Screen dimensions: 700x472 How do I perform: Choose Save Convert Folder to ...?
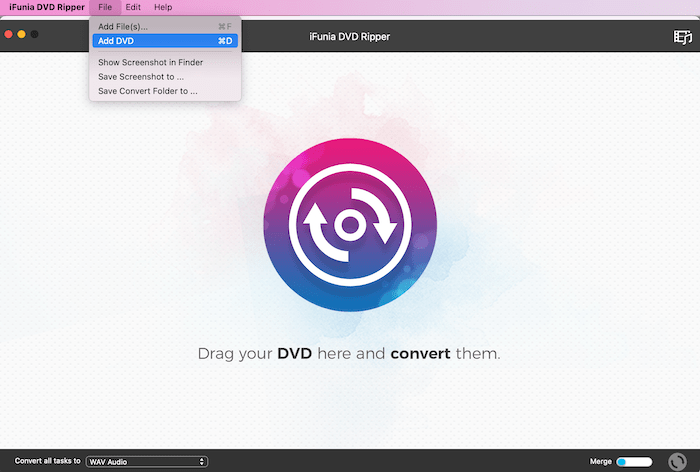point(148,91)
